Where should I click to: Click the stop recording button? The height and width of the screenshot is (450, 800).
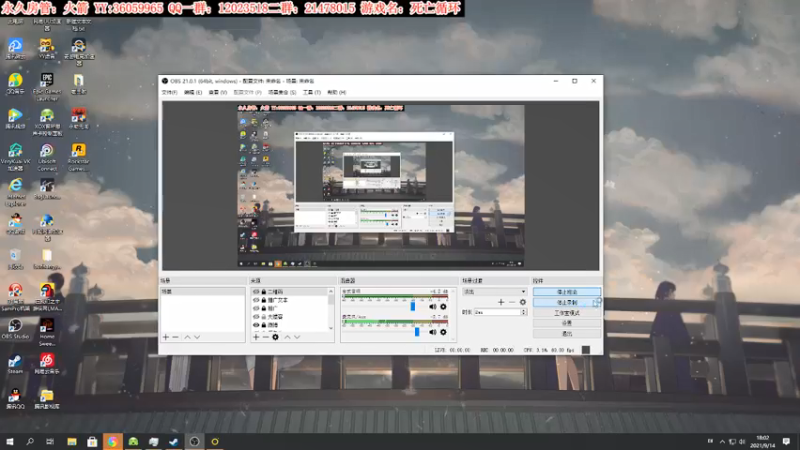point(567,303)
